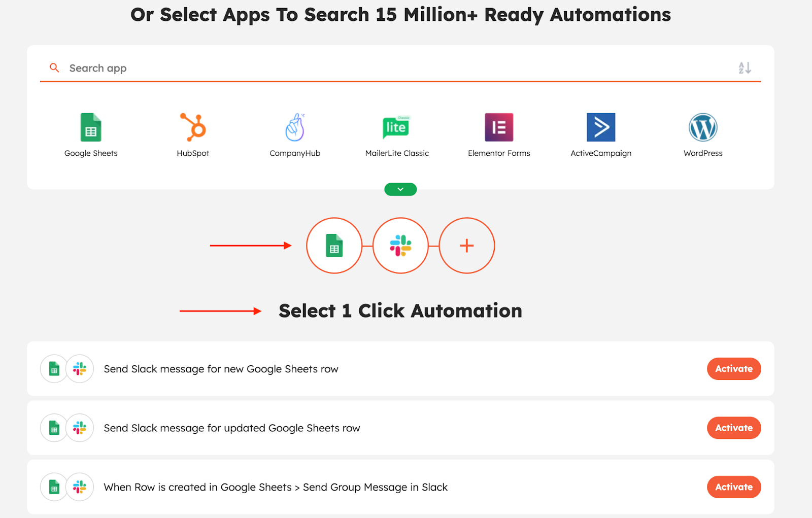This screenshot has width=812, height=518.
Task: Select the Elementor Forms app icon
Action: point(499,127)
